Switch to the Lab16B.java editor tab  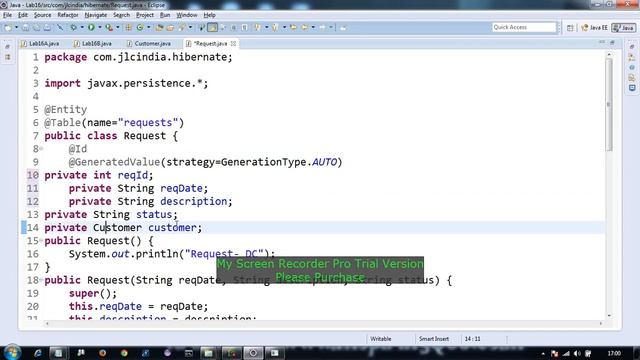click(x=93, y=43)
